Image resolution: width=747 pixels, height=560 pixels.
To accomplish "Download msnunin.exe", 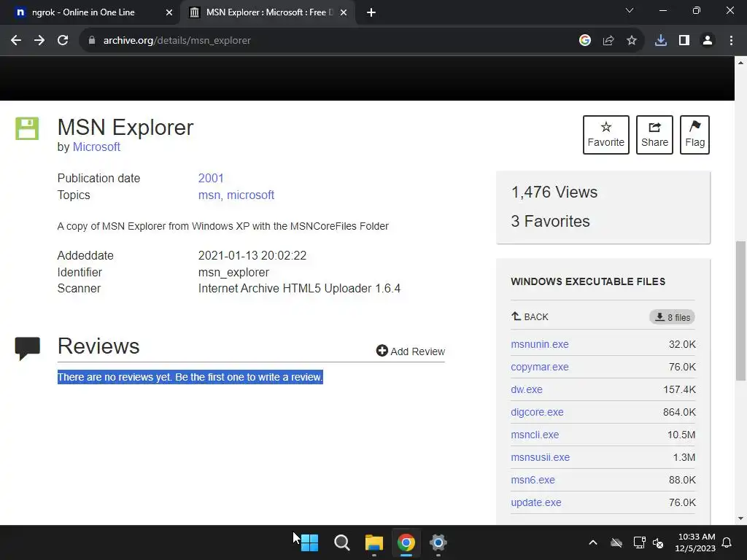I will click(540, 344).
